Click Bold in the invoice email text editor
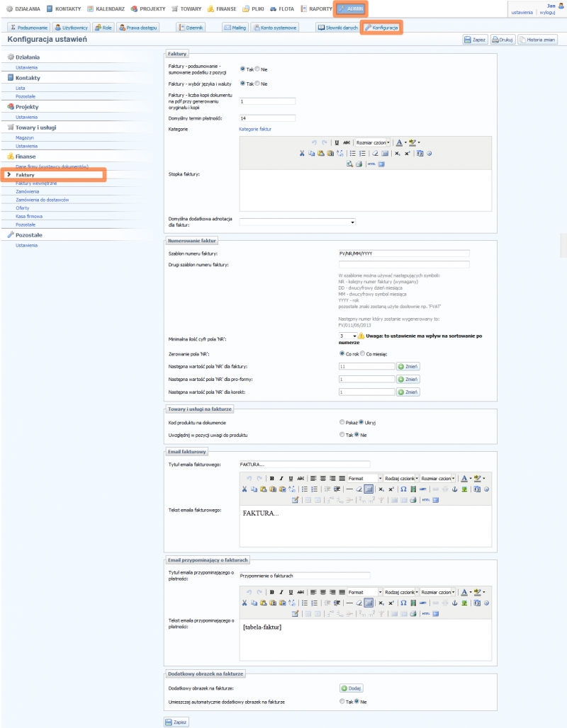 click(x=271, y=478)
